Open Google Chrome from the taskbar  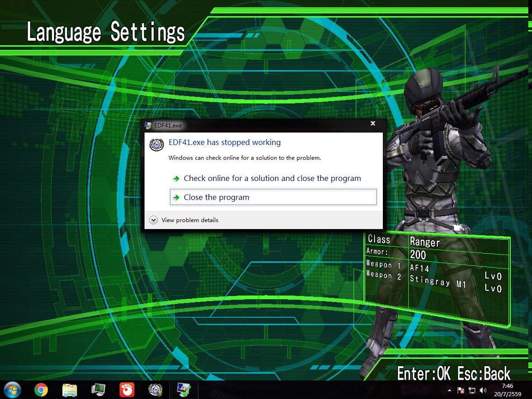tap(41, 390)
